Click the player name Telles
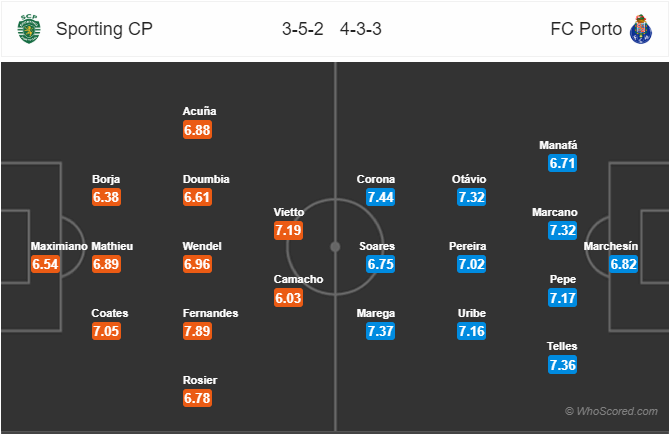 click(562, 346)
